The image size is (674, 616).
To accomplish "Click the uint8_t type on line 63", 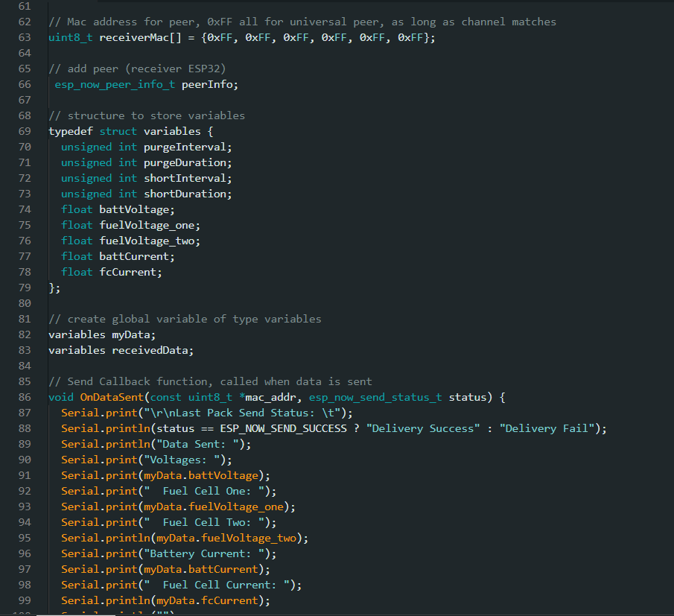I will pos(71,37).
